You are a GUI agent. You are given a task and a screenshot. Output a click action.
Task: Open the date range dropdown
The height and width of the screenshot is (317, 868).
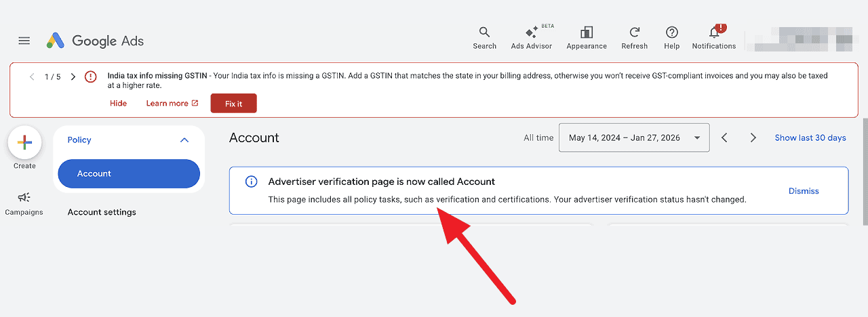[x=633, y=138]
